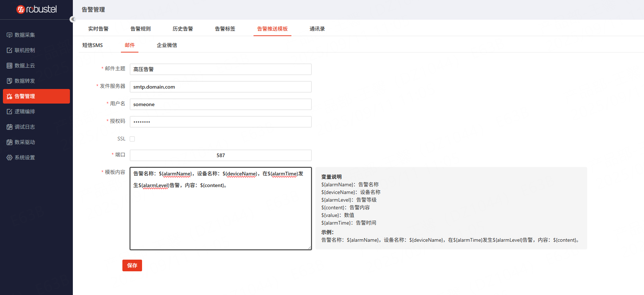Open the 告警规则 tab

pos(141,29)
